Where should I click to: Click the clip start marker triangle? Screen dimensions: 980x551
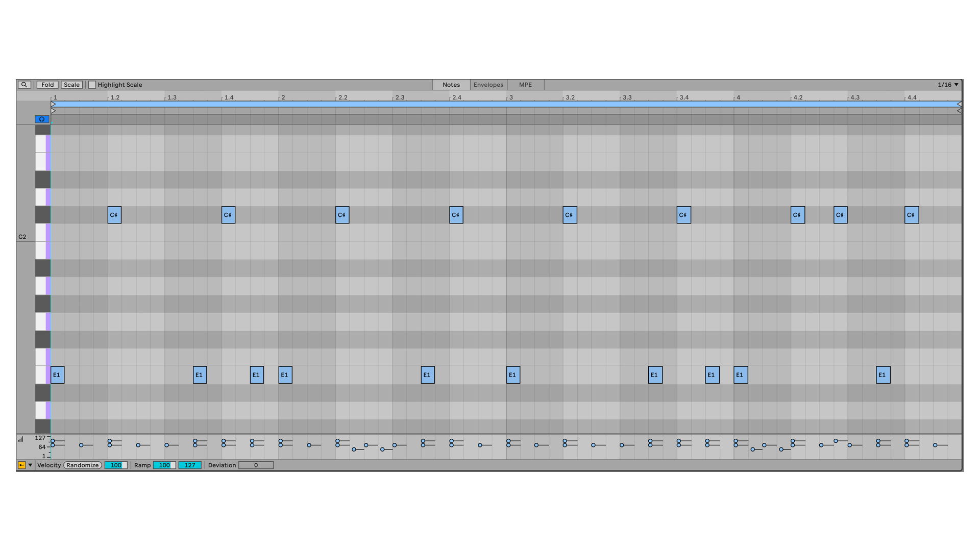[x=53, y=111]
